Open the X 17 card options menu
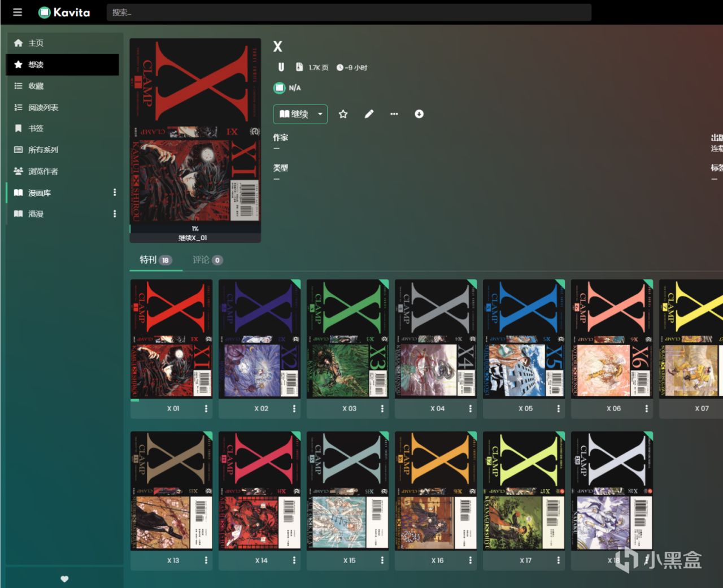Screen dimensions: 723x588 tap(559, 560)
